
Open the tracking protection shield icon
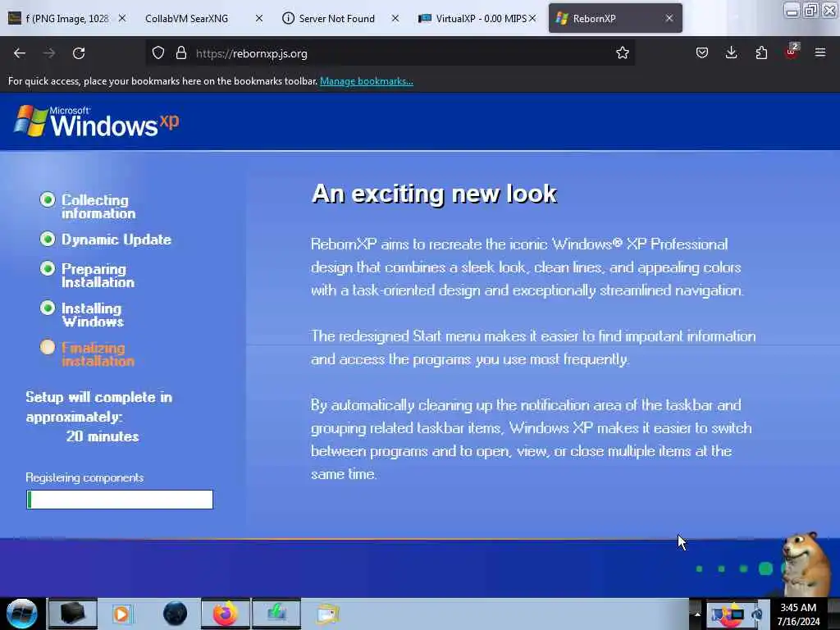[x=158, y=53]
